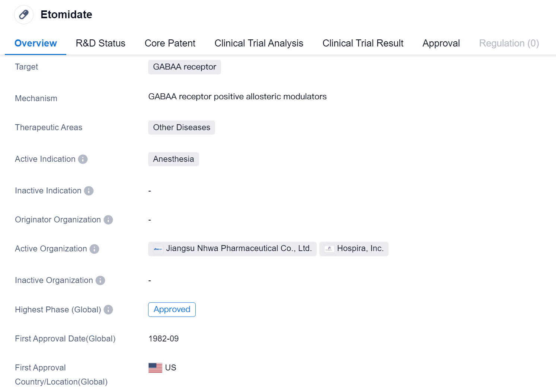The width and height of the screenshot is (556, 392).
Task: Click info icon next to Highest Phase (Global)
Action: tap(108, 310)
